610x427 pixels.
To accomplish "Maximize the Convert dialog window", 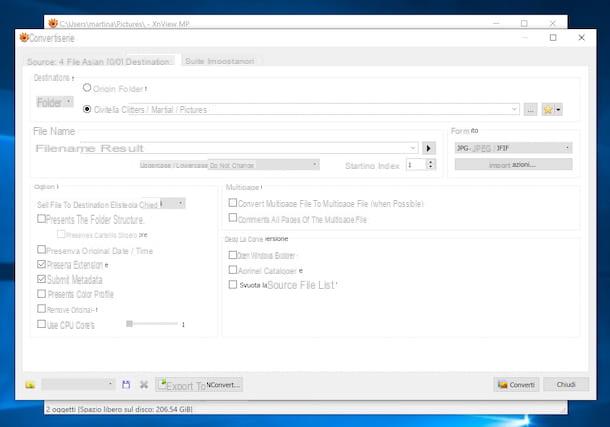I will click(553, 37).
